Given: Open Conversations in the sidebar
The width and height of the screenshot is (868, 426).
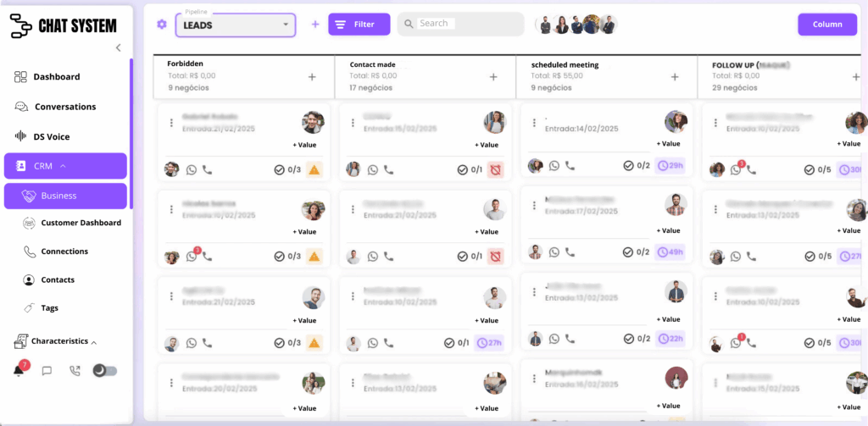Looking at the screenshot, I should click(65, 107).
